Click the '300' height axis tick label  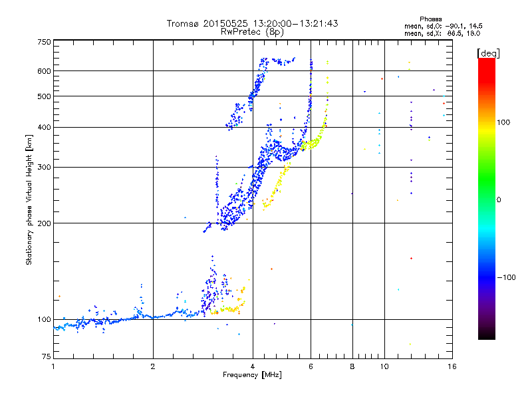pos(44,168)
